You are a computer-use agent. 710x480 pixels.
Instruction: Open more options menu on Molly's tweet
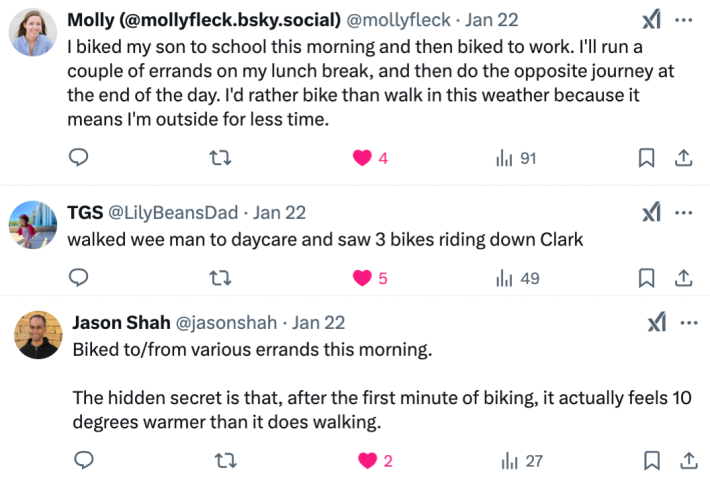(x=684, y=21)
